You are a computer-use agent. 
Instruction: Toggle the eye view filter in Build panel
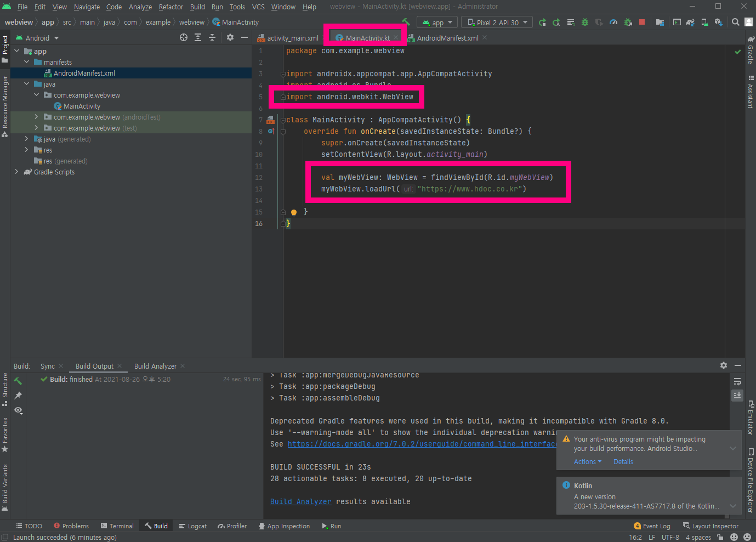pyautogui.click(x=19, y=410)
